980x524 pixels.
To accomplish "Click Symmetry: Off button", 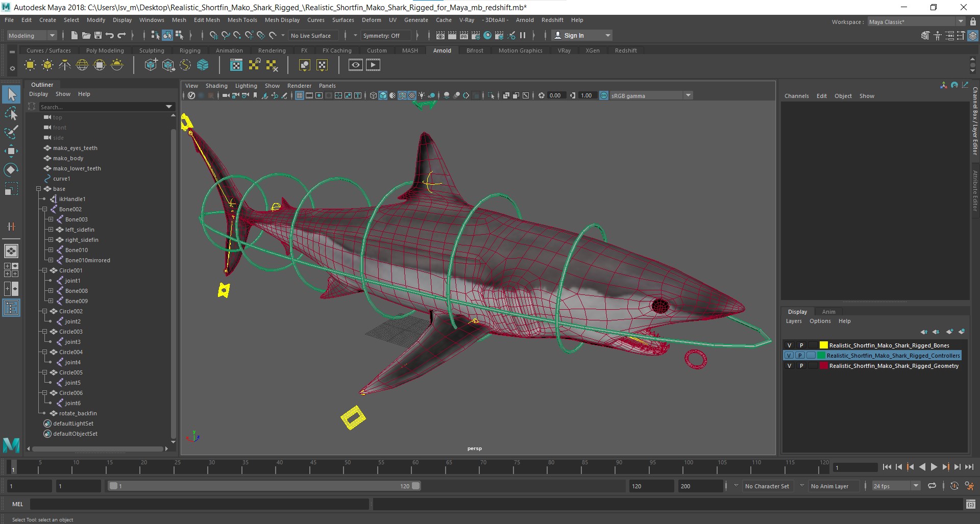I will [x=386, y=35].
